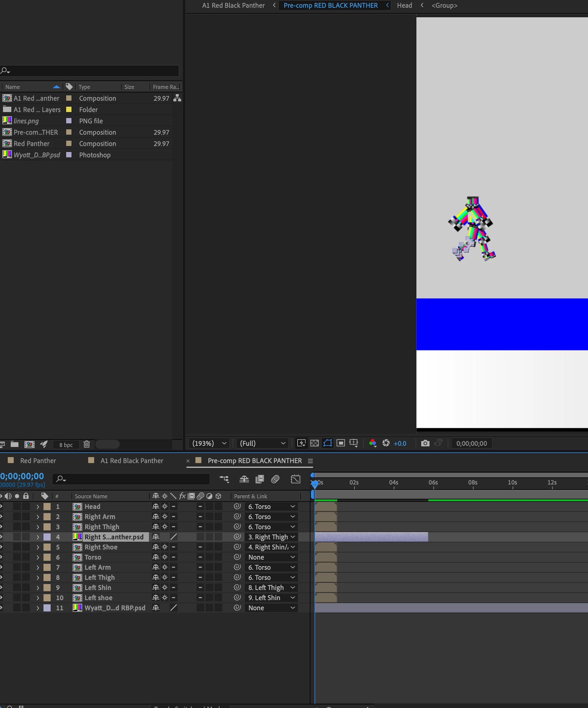Image resolution: width=588 pixels, height=708 pixels.
Task: Toggle Frame Blending for the composition
Action: point(259,479)
